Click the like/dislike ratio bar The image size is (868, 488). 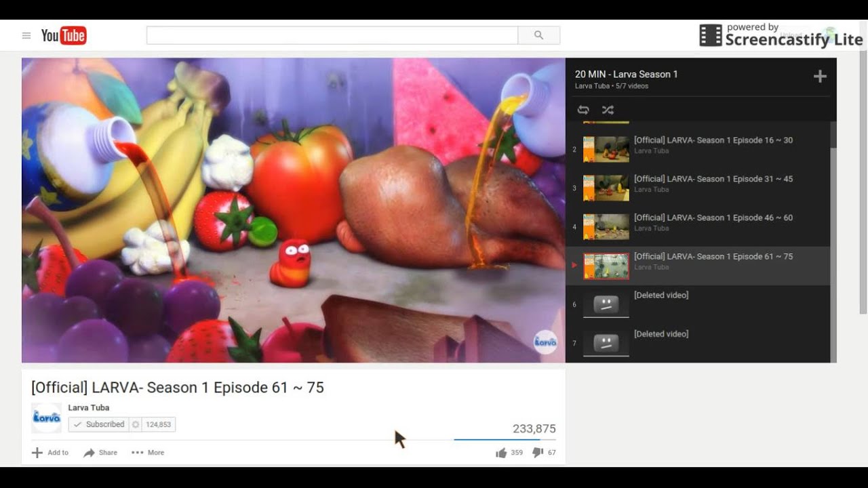[x=505, y=440]
